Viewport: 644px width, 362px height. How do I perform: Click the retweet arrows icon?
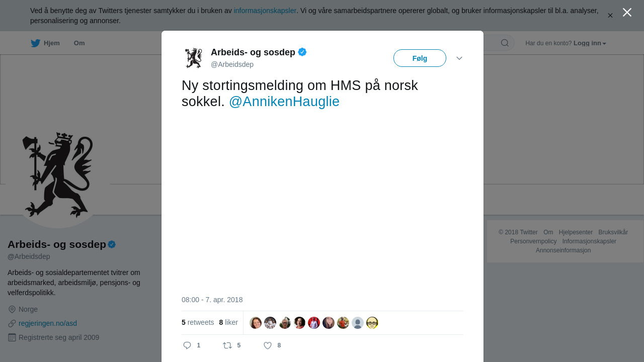(x=227, y=345)
